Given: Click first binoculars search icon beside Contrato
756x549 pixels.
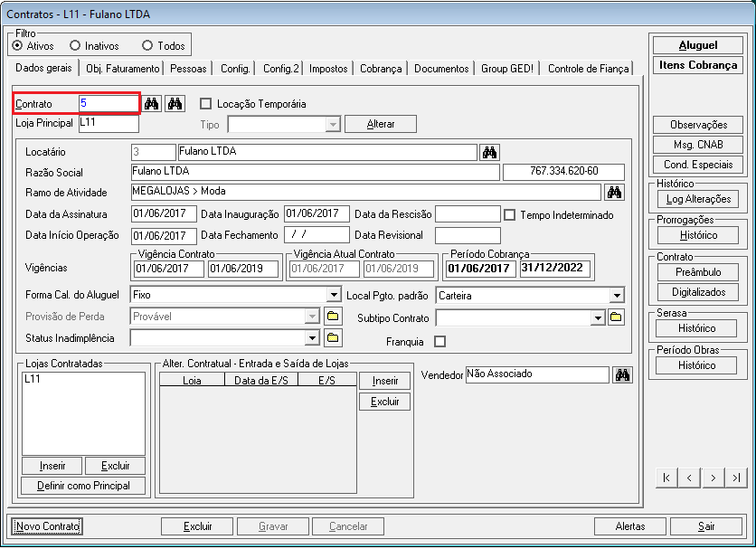Looking at the screenshot, I should [152, 104].
